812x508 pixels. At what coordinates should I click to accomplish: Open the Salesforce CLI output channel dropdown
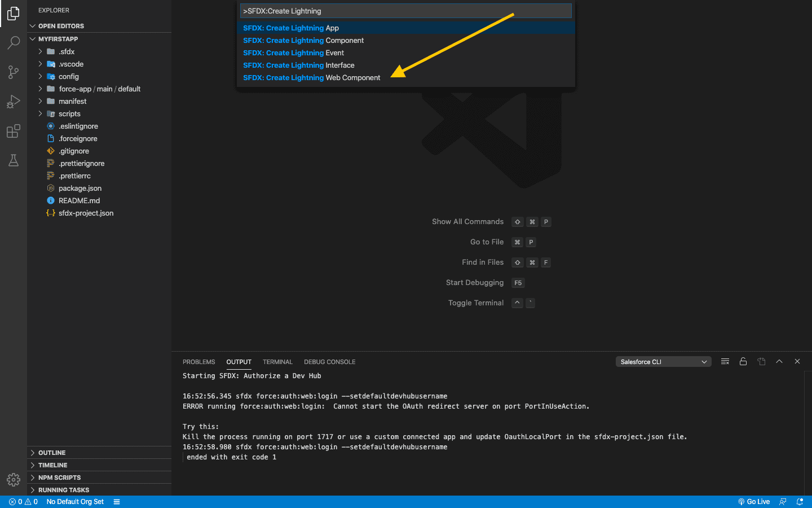(x=663, y=362)
